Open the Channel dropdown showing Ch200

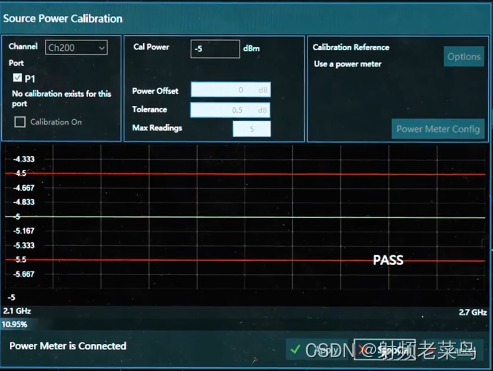pyautogui.click(x=76, y=48)
